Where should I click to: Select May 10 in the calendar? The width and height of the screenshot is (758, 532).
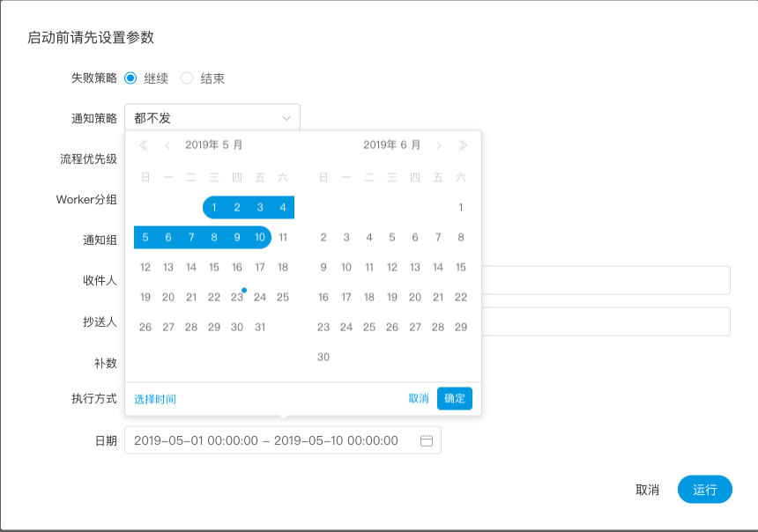(260, 237)
